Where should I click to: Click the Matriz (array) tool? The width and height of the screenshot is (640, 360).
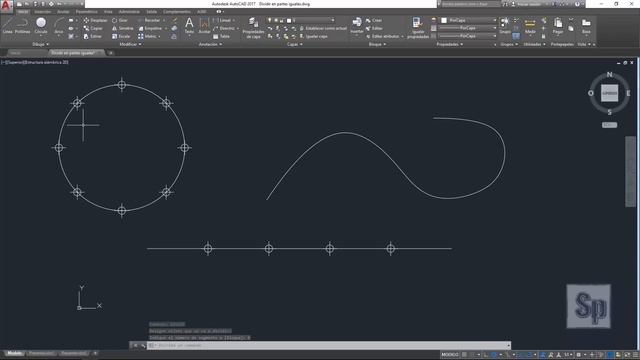(147, 36)
